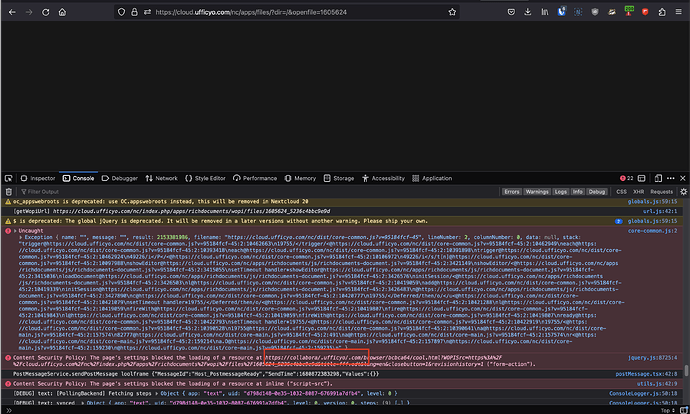Open the Bitwarden extension

click(562, 12)
